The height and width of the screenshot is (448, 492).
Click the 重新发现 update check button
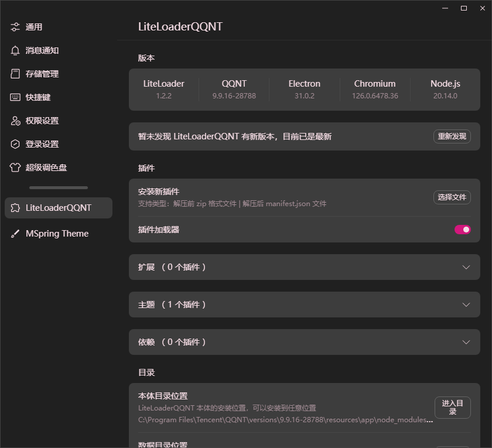click(x=452, y=136)
